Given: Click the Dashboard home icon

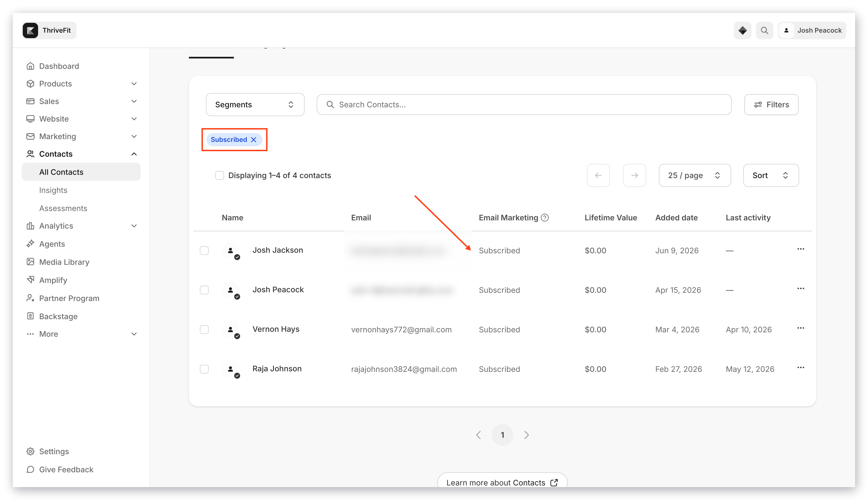Looking at the screenshot, I should [30, 66].
